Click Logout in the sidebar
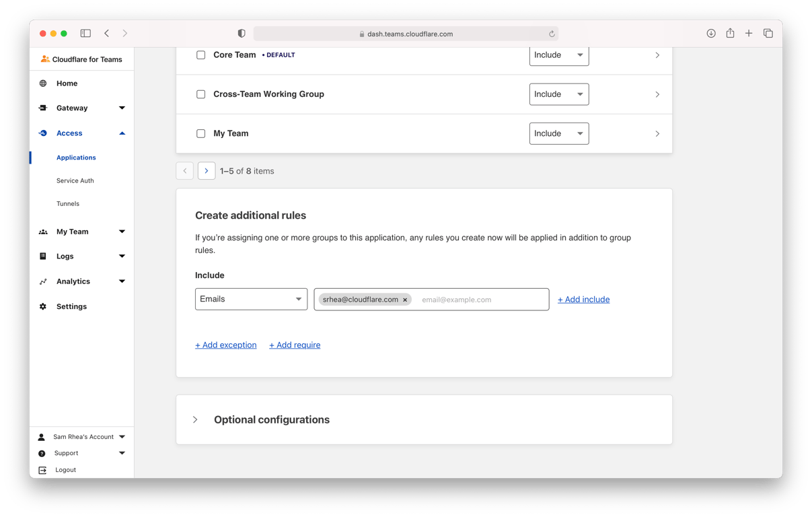Screen dimensions: 812x517 tap(65, 470)
